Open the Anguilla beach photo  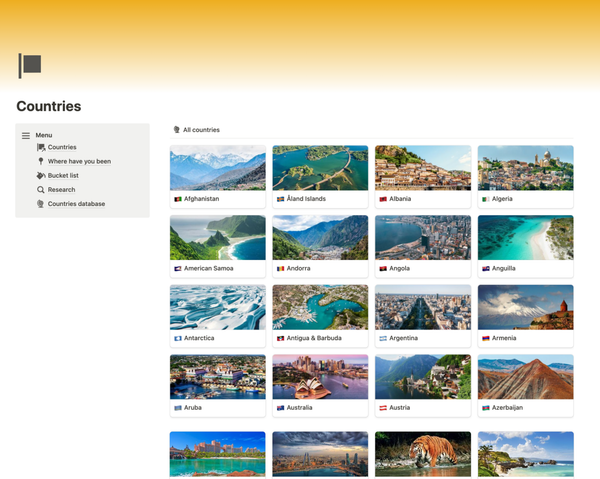(525, 237)
